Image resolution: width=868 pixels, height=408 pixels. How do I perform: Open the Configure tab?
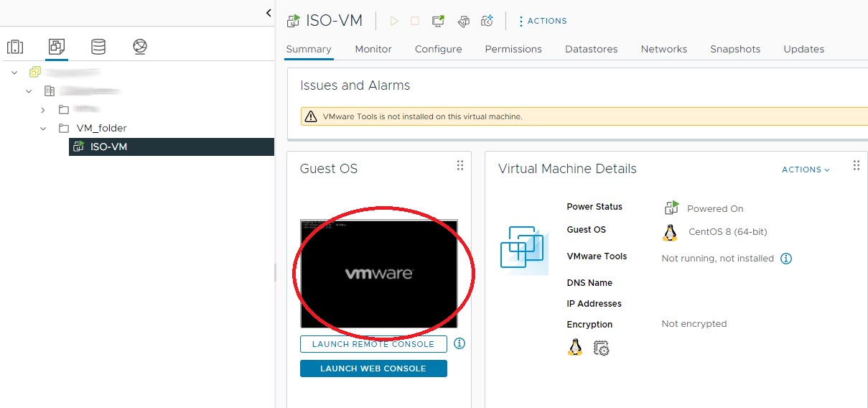(x=438, y=49)
